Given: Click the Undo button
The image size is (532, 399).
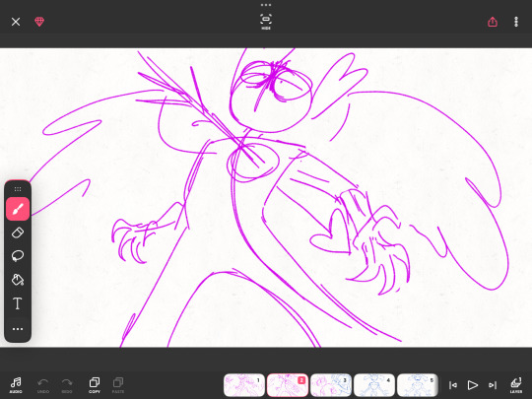Looking at the screenshot, I should pyautogui.click(x=43, y=385).
